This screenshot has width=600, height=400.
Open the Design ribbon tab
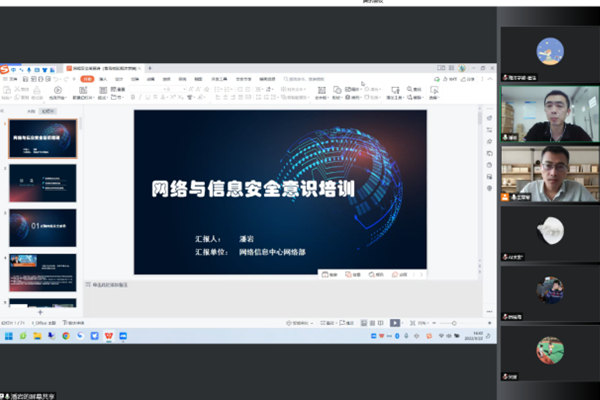(x=119, y=79)
